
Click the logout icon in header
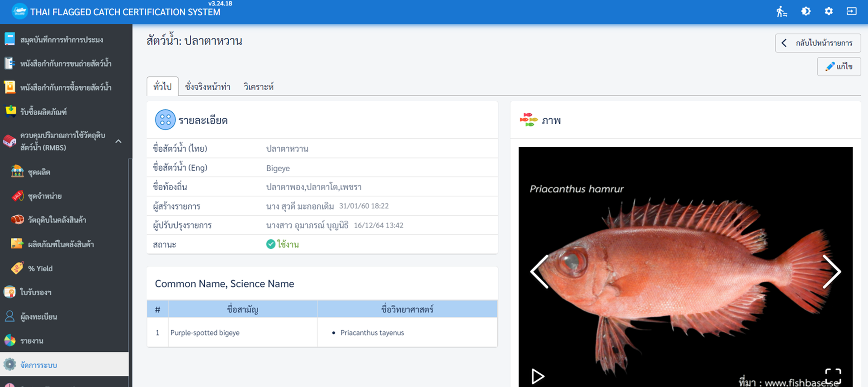coord(851,11)
